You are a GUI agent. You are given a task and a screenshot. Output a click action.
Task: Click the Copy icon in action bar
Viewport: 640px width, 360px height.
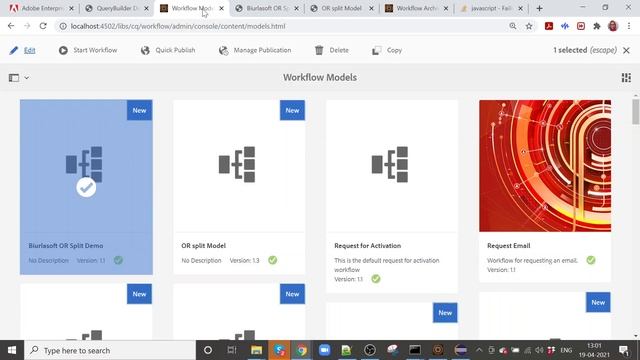tap(376, 50)
